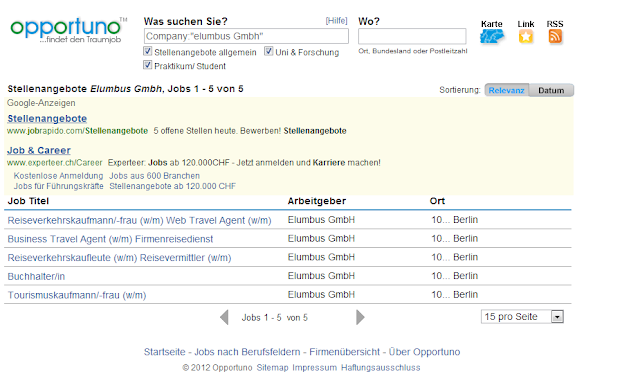This screenshot has width=640, height=383.
Task: Click the Was suchen Sie search field
Action: pos(246,36)
